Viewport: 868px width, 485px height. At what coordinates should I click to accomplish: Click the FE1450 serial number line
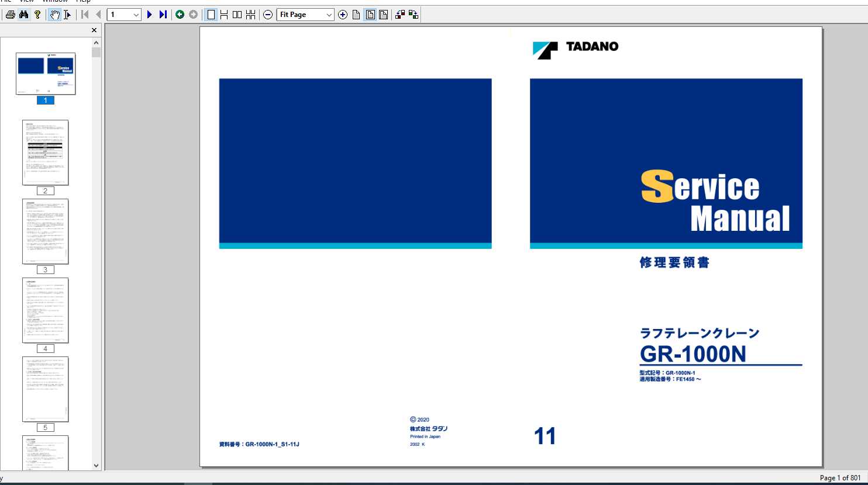pos(670,379)
